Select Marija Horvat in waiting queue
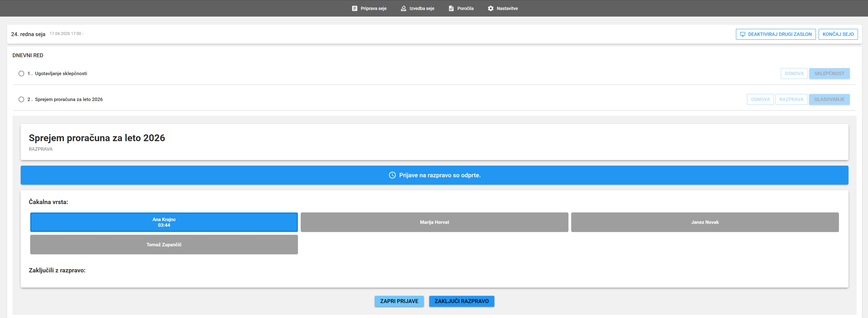Viewport: 868px width, 318px height. coord(434,222)
